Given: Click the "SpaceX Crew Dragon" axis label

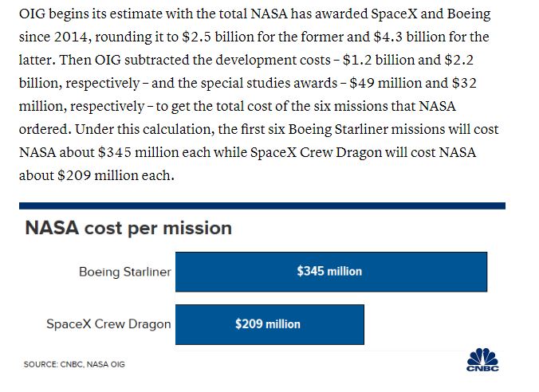Looking at the screenshot, I should coord(108,324).
